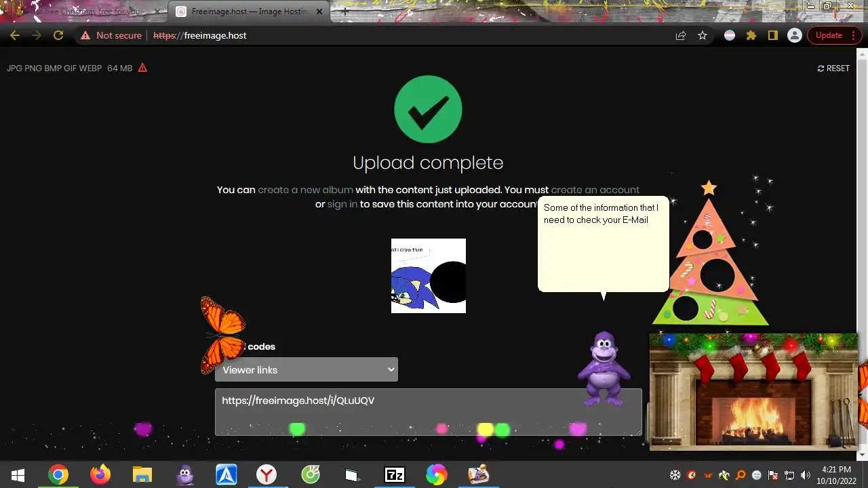Click the purple Bonzi gorilla character
868x488 pixels.
coord(604,369)
